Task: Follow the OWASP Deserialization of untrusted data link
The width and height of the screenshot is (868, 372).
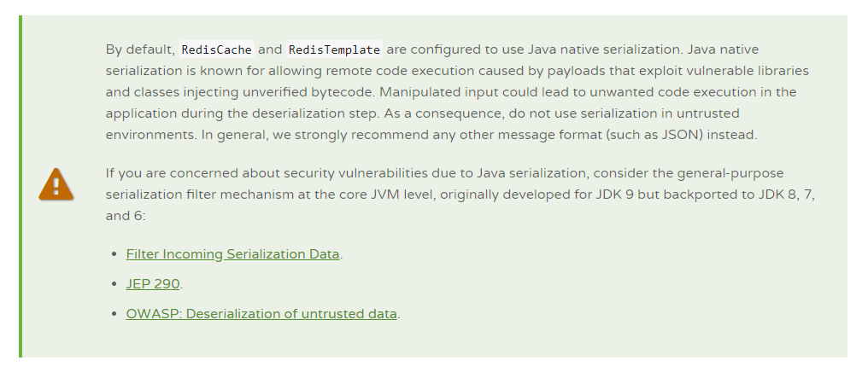Action: [x=261, y=314]
